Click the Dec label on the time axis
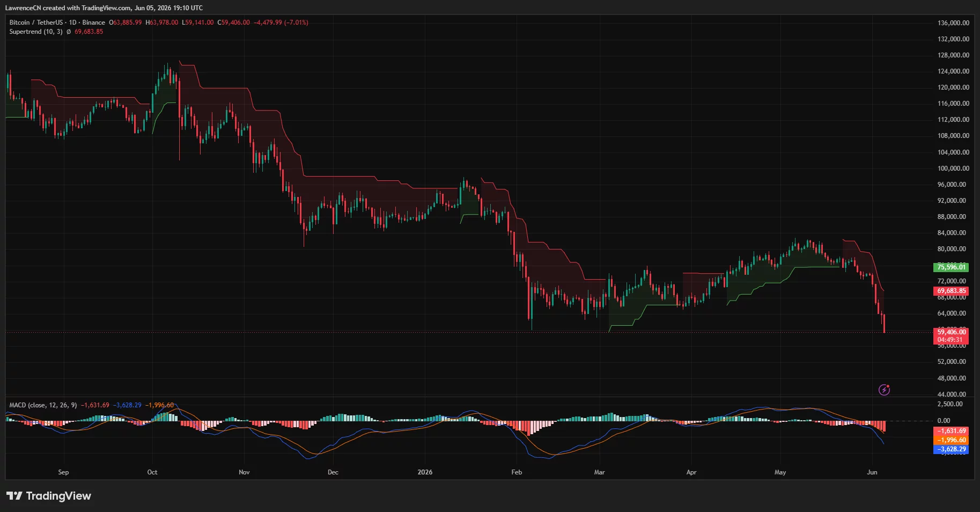The image size is (980, 512). (333, 472)
